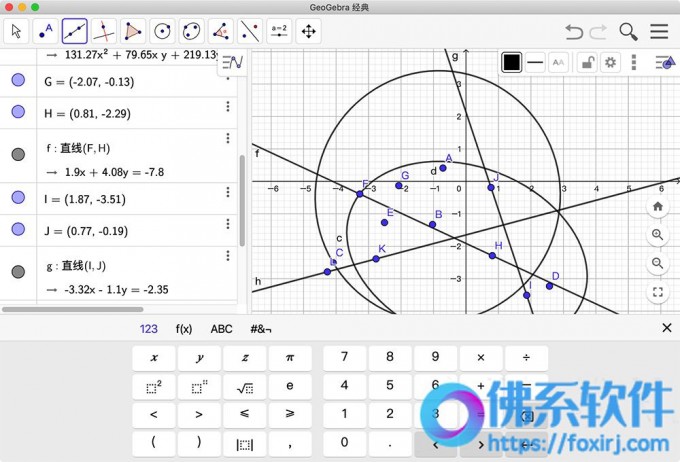Undo the last action
Screen dimensions: 680x462
(574, 32)
